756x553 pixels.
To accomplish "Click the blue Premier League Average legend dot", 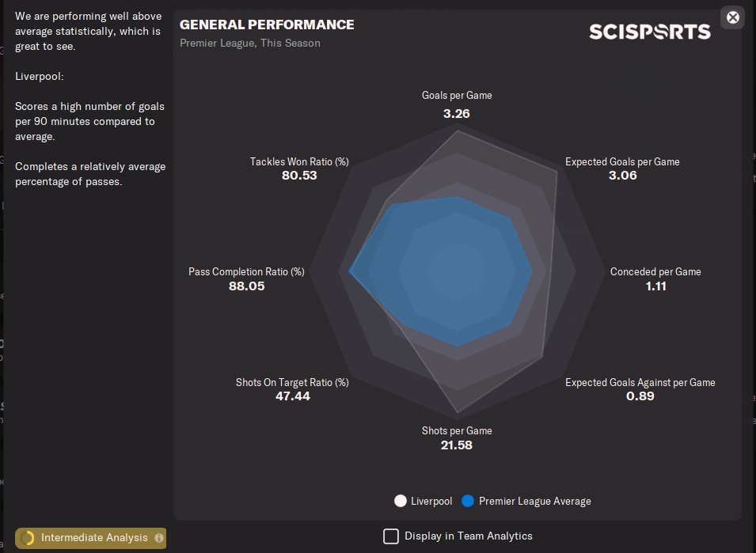I will [x=468, y=501].
